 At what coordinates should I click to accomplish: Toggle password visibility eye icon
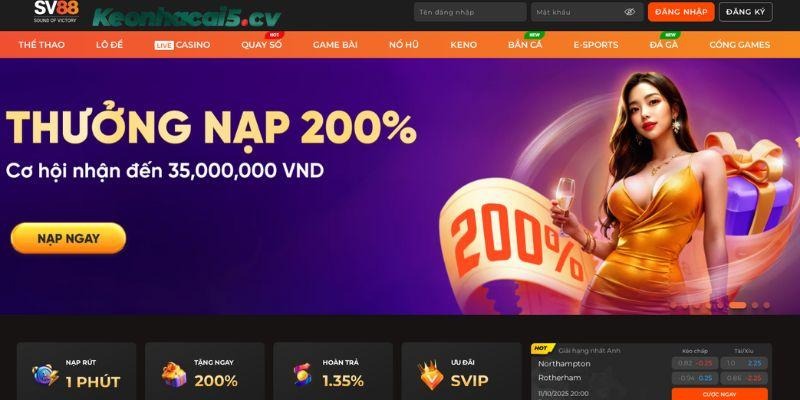point(630,12)
